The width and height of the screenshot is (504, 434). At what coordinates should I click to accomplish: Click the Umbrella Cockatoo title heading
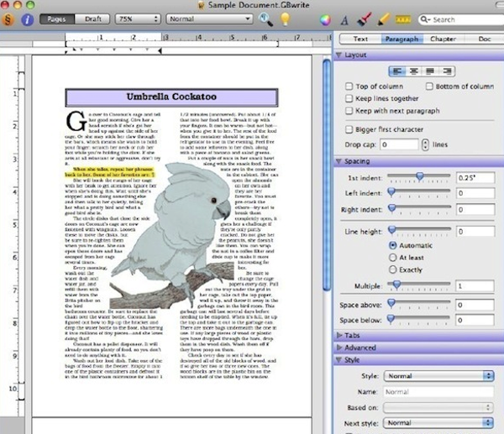171,97
